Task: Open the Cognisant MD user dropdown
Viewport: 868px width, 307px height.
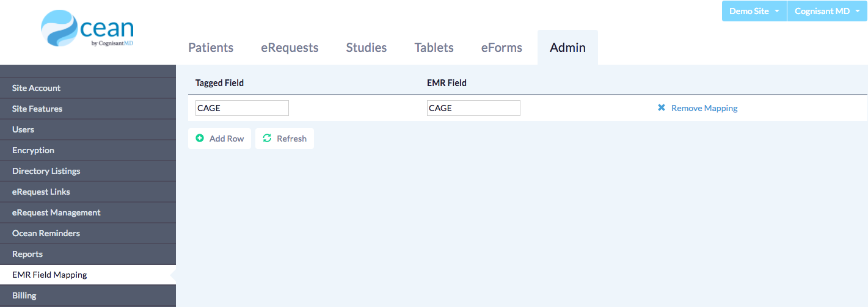Action: (x=826, y=11)
